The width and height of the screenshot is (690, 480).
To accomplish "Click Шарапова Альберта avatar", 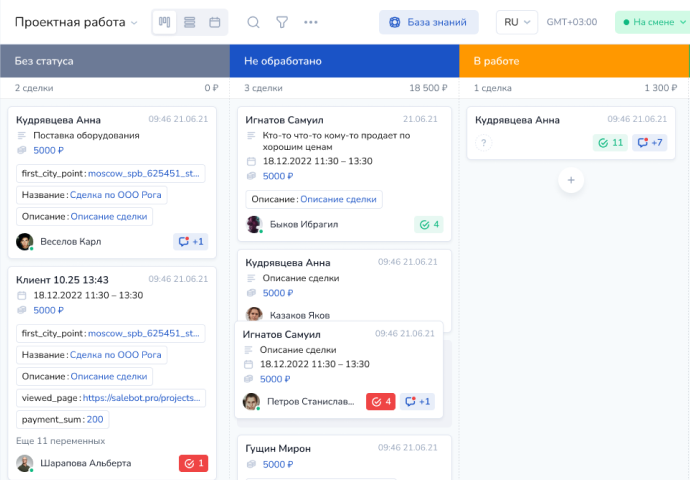I will [x=25, y=463].
